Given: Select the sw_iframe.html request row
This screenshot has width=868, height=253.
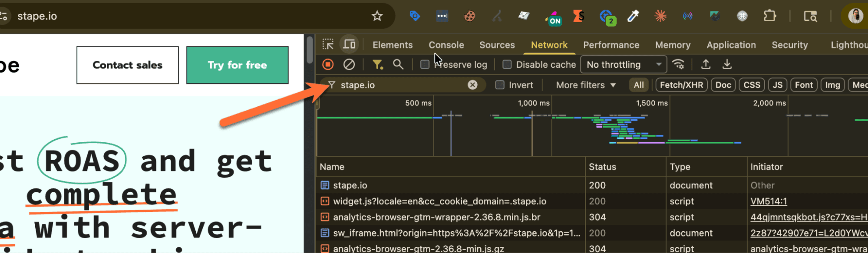Looking at the screenshot, I should pos(592,233).
